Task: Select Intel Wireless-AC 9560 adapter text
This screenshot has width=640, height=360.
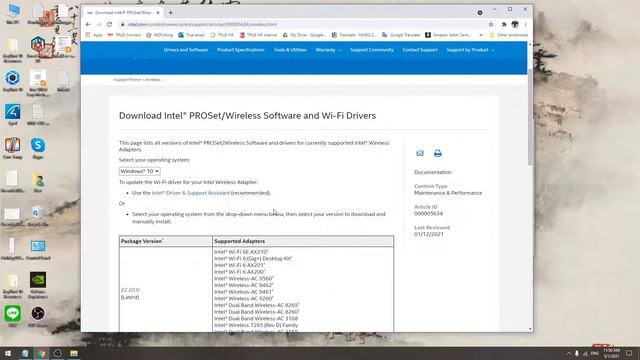Action: [x=244, y=278]
